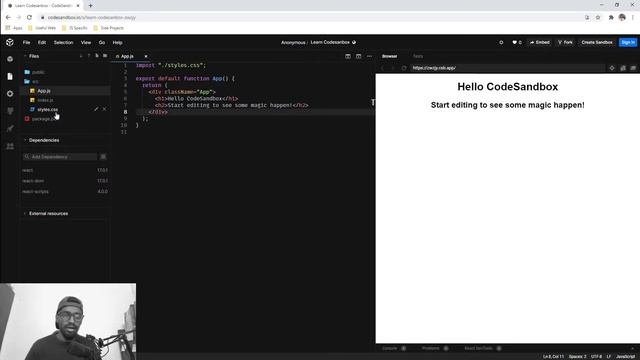Click the first icon right of preview URL
The image size is (640, 360).
tap(612, 68)
